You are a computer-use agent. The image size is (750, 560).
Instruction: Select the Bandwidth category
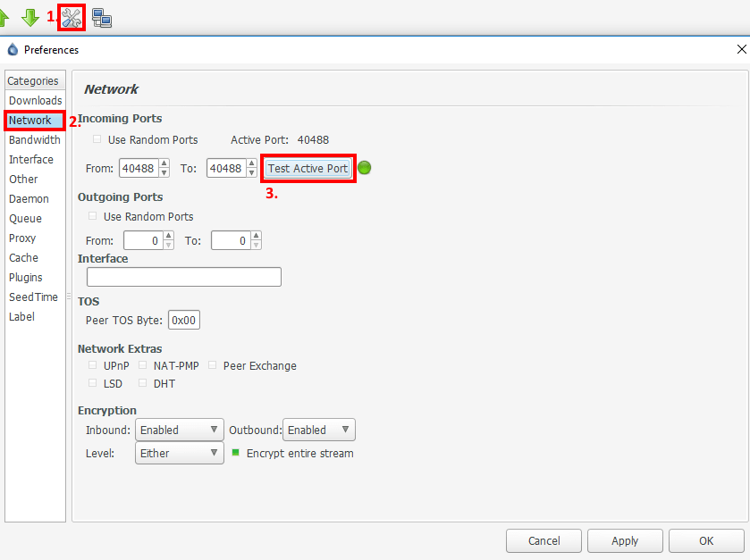pos(35,140)
